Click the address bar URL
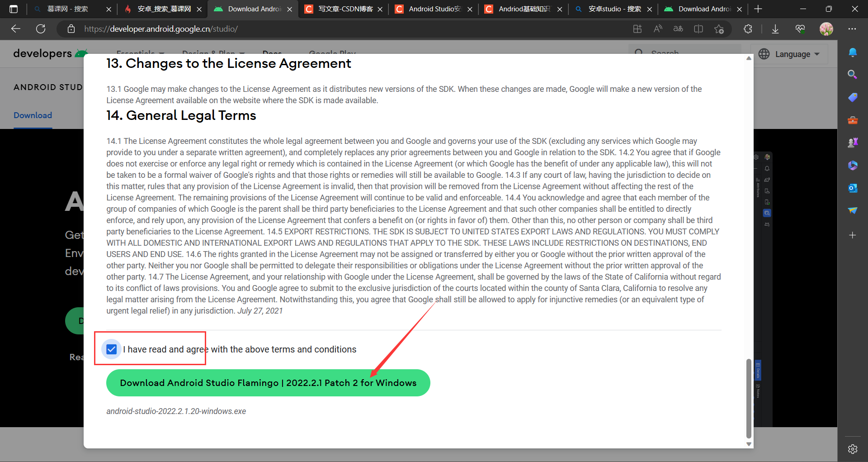The width and height of the screenshot is (868, 462). tap(161, 29)
